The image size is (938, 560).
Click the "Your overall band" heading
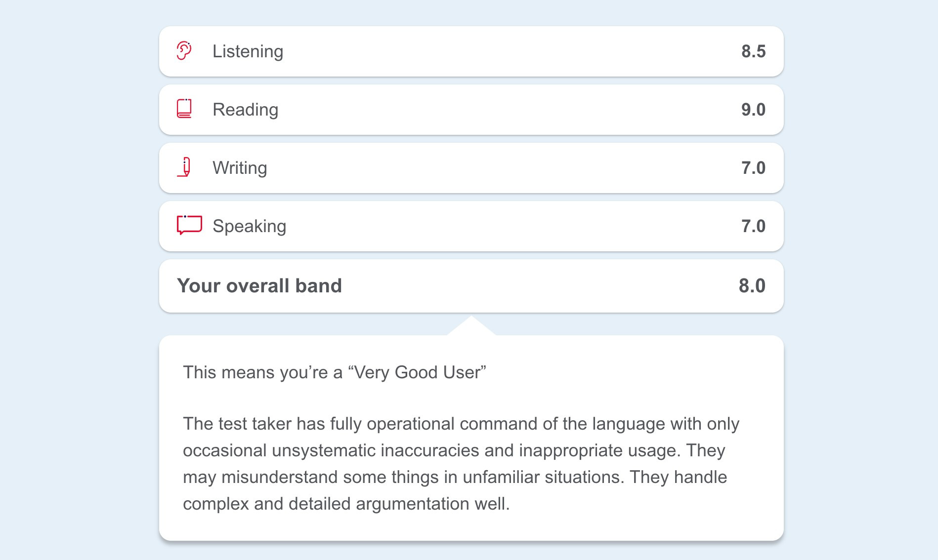259,286
